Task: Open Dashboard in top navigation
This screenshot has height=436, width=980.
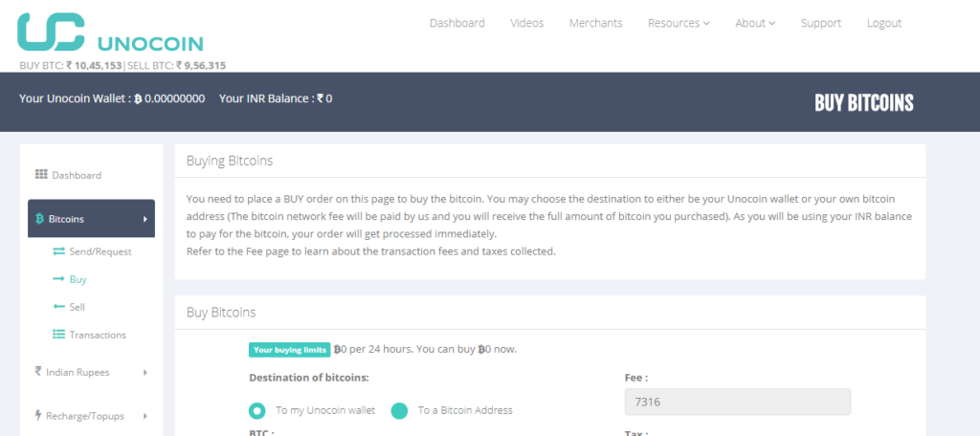Action: pyautogui.click(x=457, y=23)
